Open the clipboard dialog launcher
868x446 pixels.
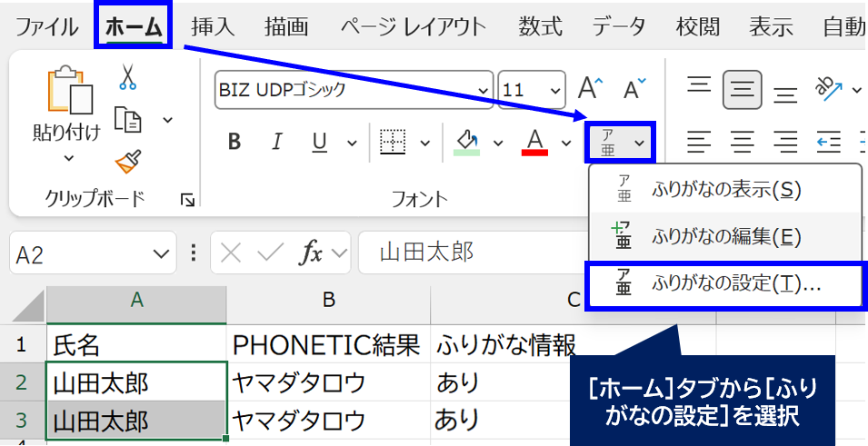click(x=187, y=201)
